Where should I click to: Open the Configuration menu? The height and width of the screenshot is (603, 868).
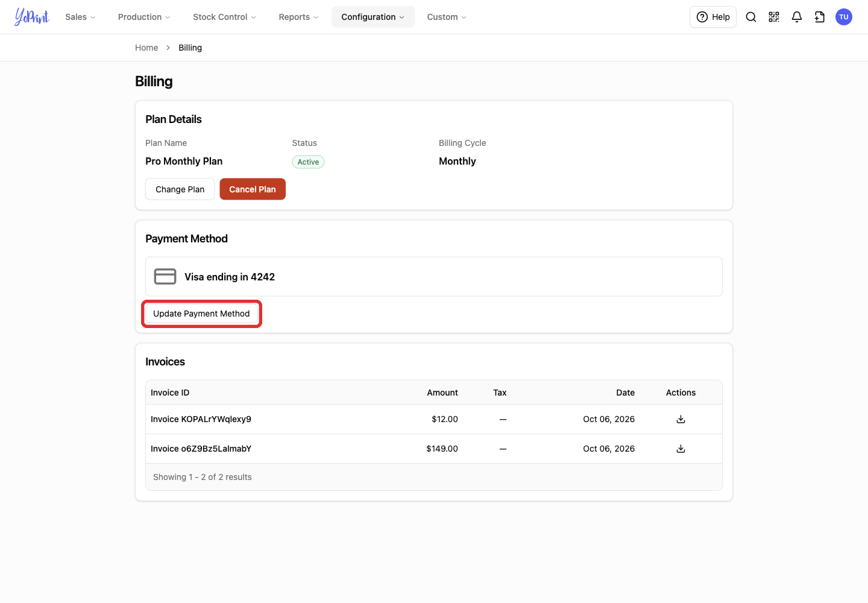click(373, 17)
